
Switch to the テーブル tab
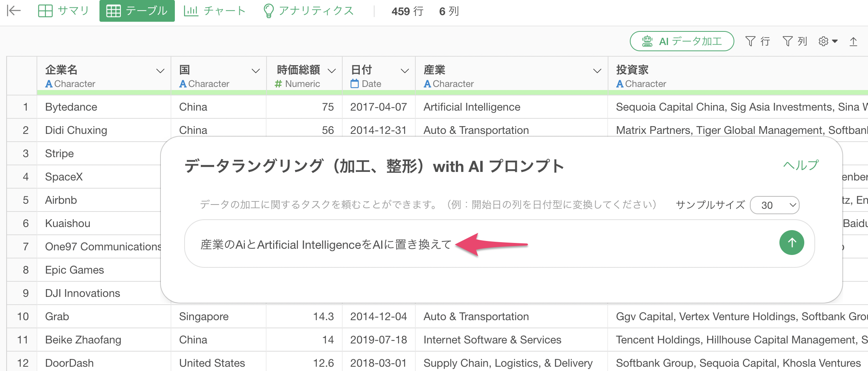tap(137, 10)
